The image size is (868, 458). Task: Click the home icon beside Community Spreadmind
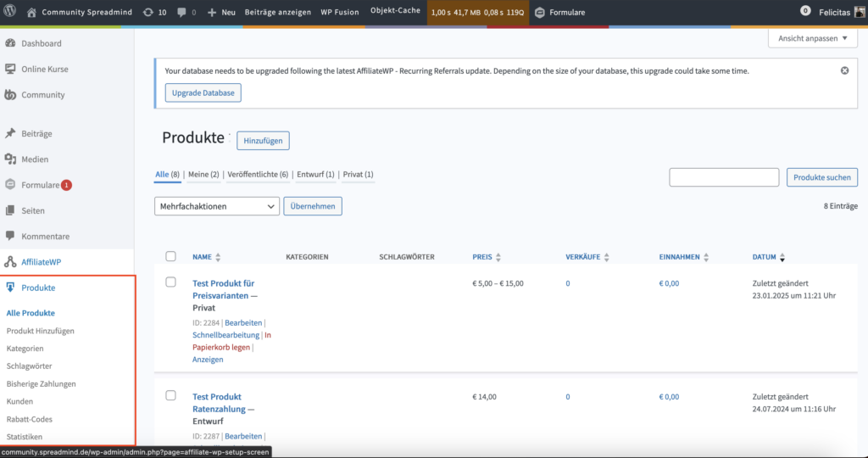pos(31,13)
